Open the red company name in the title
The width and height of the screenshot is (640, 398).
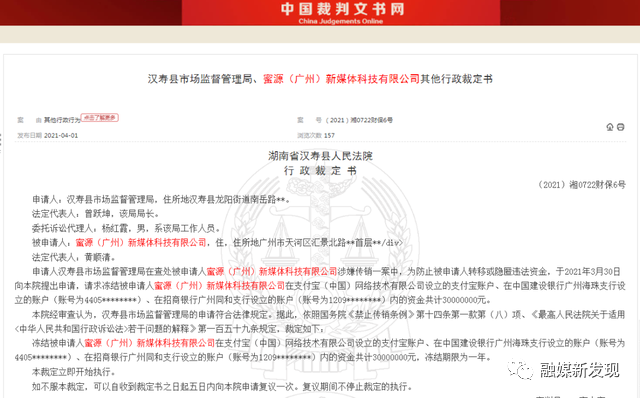pyautogui.click(x=341, y=79)
